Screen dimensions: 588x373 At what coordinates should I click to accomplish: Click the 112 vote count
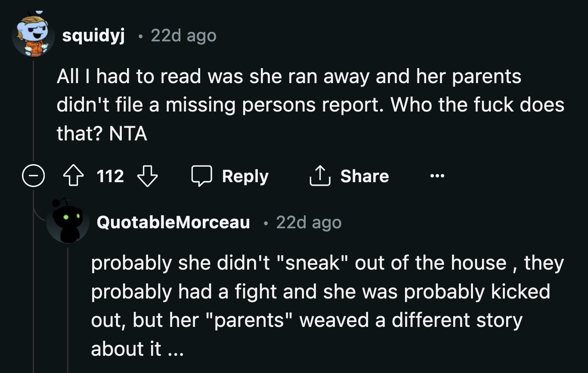pyautogui.click(x=110, y=176)
